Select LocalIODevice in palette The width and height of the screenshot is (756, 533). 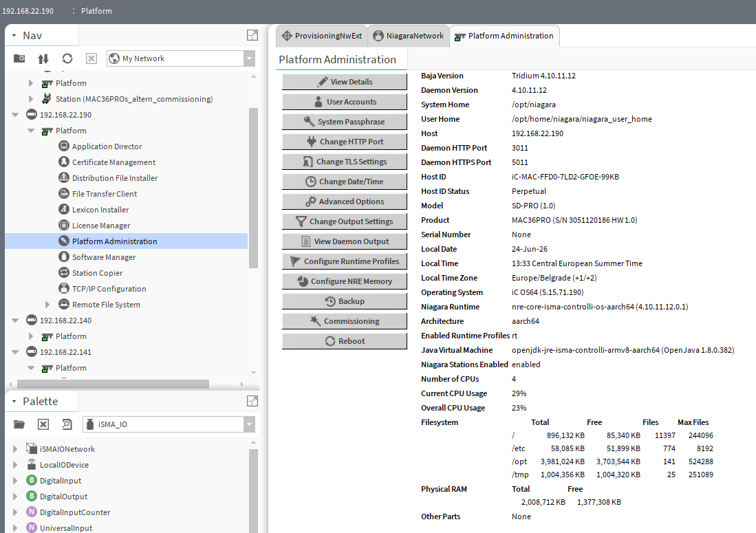(x=57, y=465)
